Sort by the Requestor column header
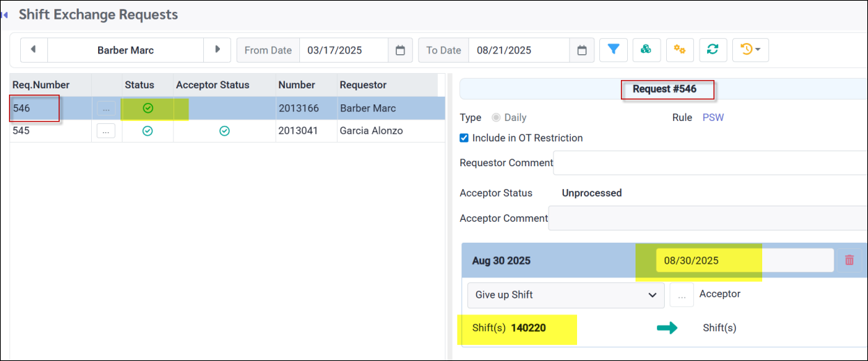The image size is (868, 361). [x=363, y=85]
